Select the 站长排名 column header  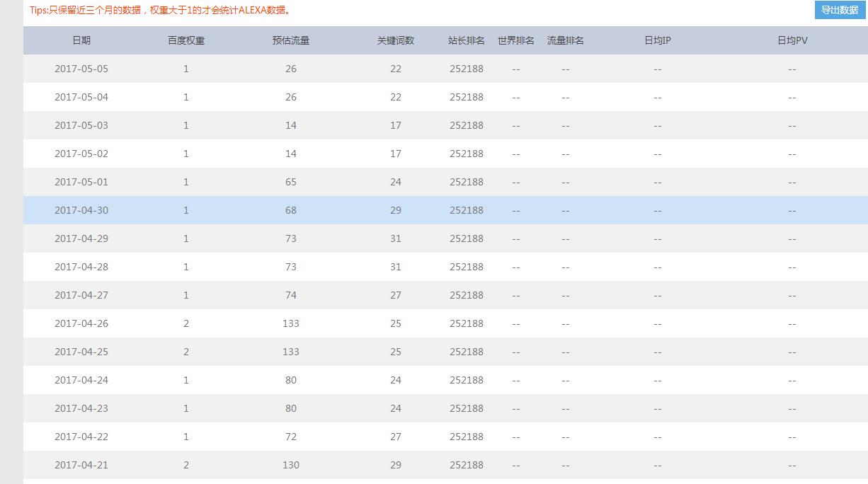[x=467, y=40]
